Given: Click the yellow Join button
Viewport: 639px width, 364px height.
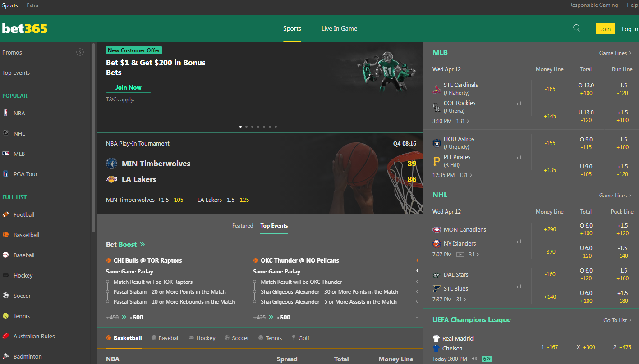Looking at the screenshot, I should click(x=605, y=28).
